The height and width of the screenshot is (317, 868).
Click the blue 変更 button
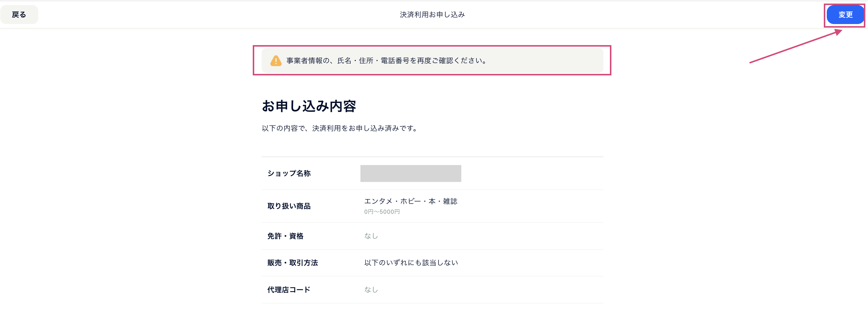pyautogui.click(x=845, y=15)
